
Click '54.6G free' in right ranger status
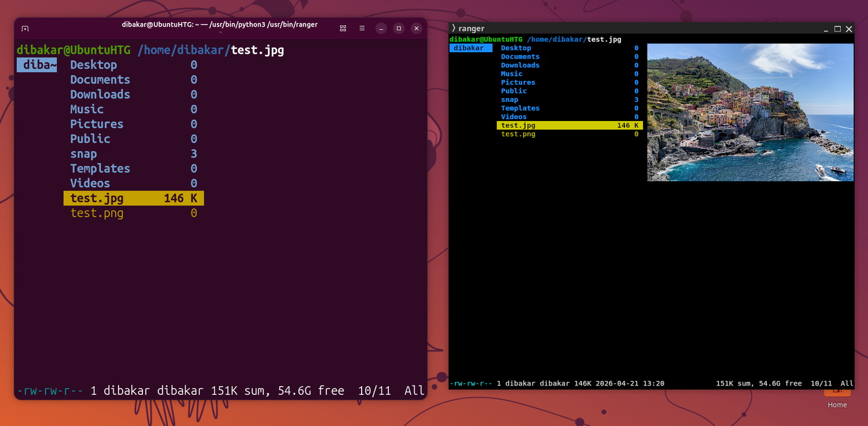pyautogui.click(x=781, y=383)
